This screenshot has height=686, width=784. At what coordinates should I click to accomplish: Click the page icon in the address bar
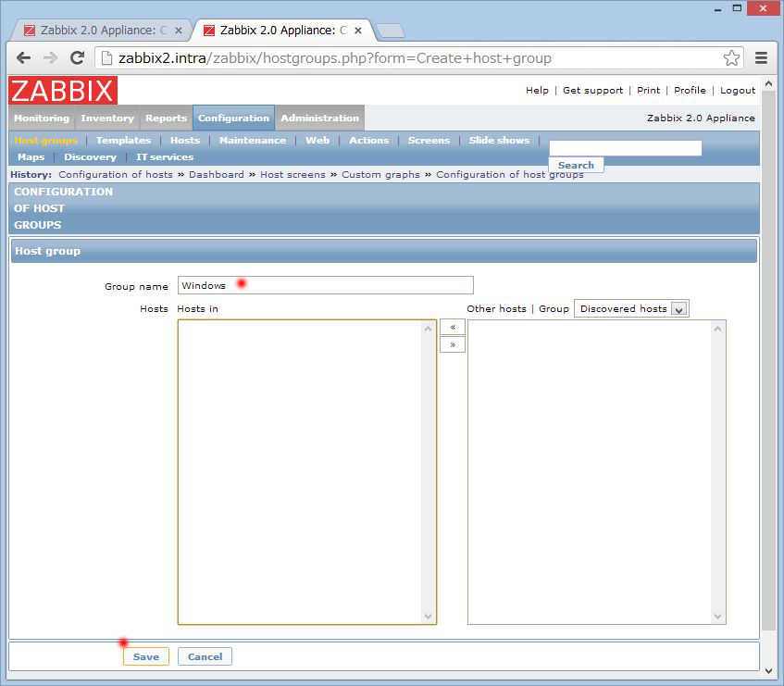pyautogui.click(x=106, y=58)
